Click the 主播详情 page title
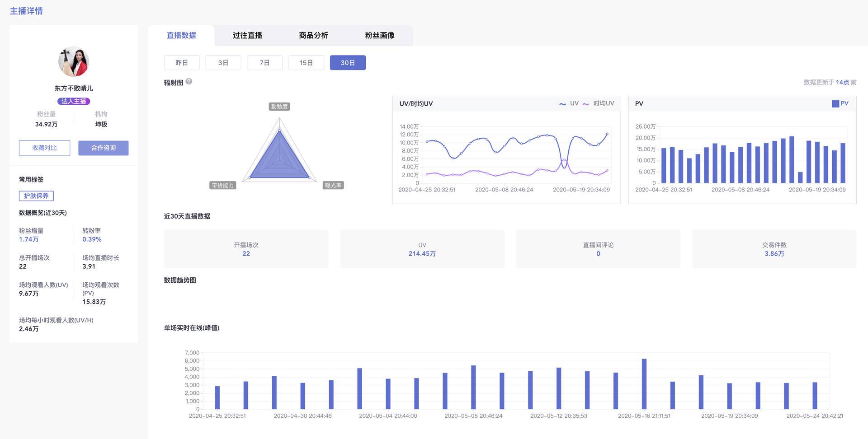The height and width of the screenshot is (439, 868). pyautogui.click(x=26, y=11)
